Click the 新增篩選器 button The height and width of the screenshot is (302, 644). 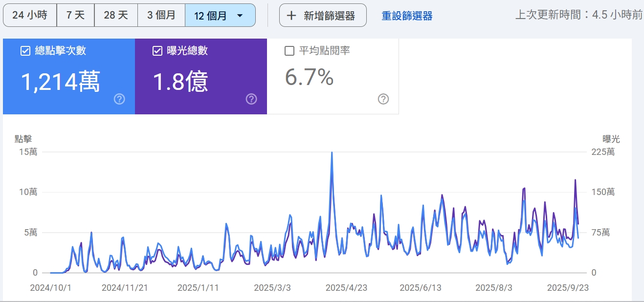[323, 15]
